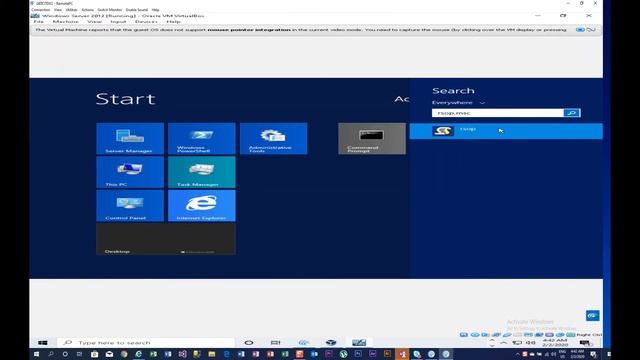Click the local Windows Start button

click(x=36, y=354)
